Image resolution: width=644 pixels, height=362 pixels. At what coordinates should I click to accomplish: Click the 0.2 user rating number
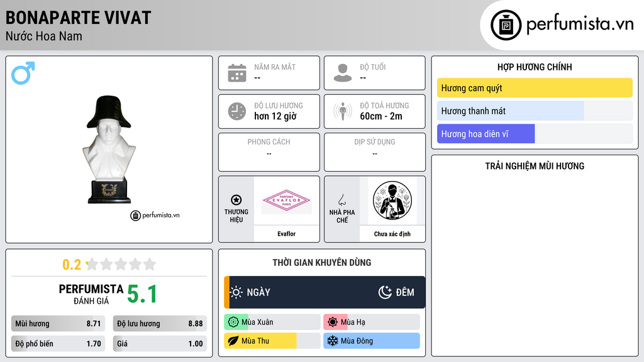[72, 265]
